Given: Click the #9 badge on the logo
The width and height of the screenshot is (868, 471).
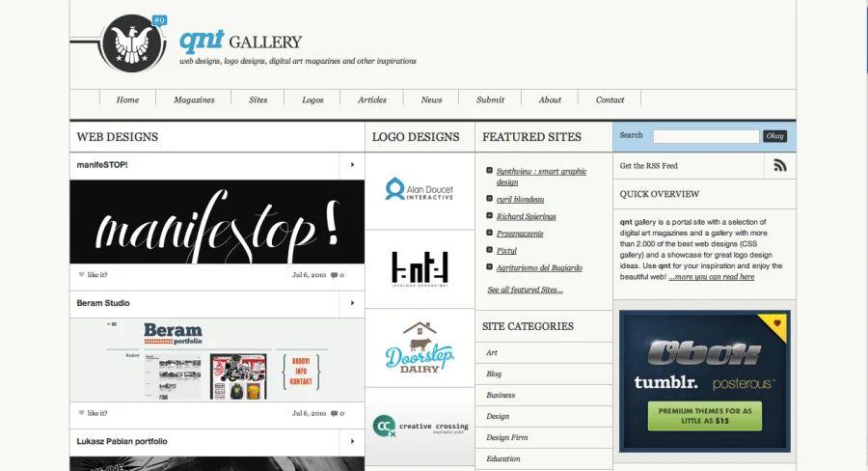Looking at the screenshot, I should pyautogui.click(x=159, y=21).
